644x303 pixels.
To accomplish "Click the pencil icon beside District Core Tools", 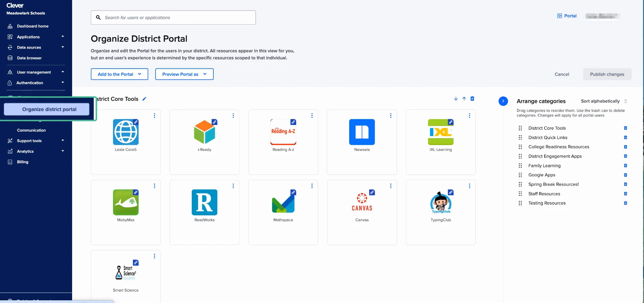I will click(x=144, y=99).
